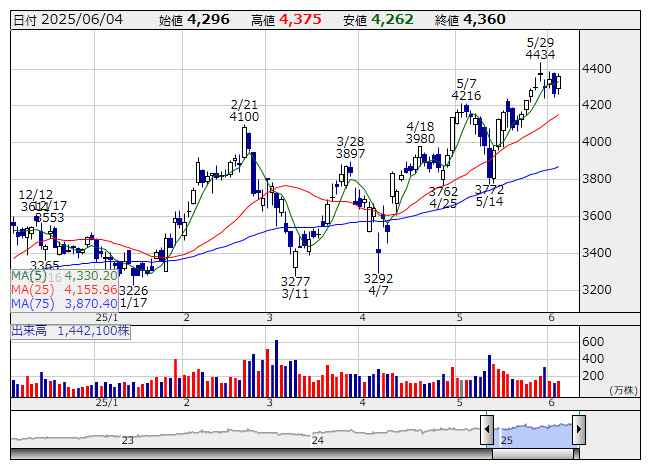Click the 4/7 candlestick at the 3292 low
This screenshot has height=470, width=653.
[379, 252]
